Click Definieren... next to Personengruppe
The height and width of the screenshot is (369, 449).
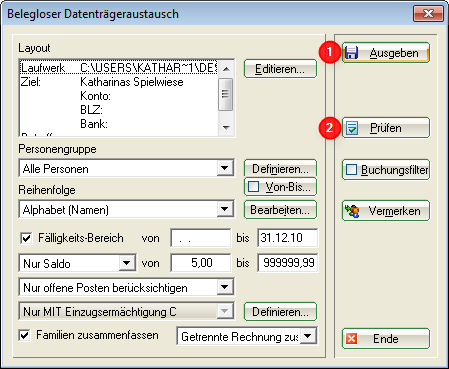pos(280,168)
